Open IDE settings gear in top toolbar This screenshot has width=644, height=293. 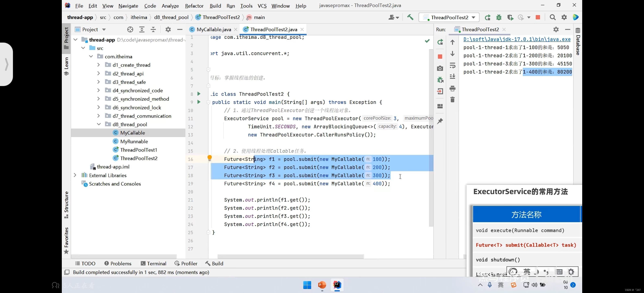click(564, 17)
